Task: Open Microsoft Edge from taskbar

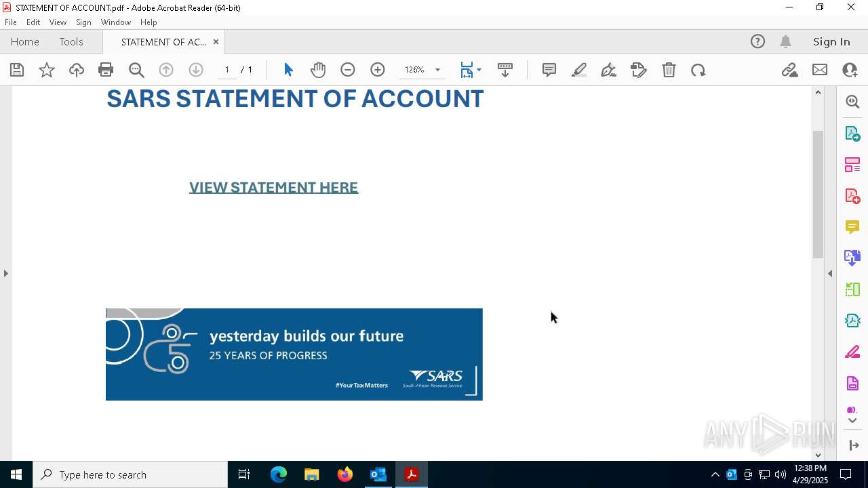Action: [x=279, y=474]
